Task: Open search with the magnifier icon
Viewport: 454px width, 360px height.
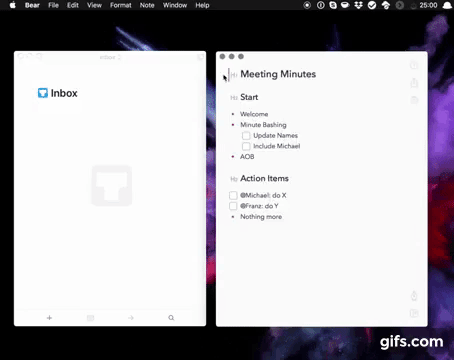Action: 171,318
